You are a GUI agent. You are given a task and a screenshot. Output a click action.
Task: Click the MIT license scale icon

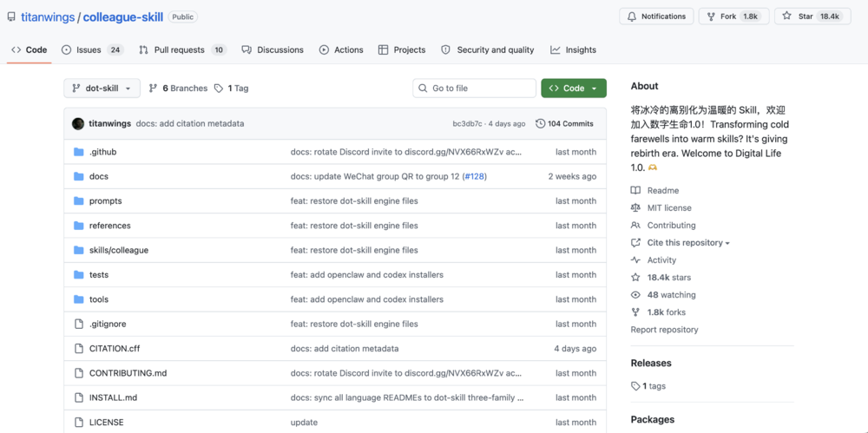coord(635,207)
